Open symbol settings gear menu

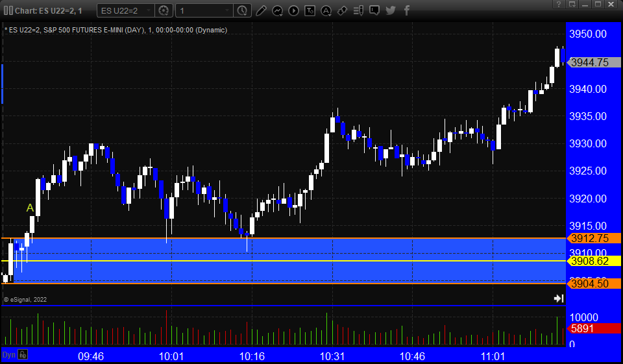point(164,11)
